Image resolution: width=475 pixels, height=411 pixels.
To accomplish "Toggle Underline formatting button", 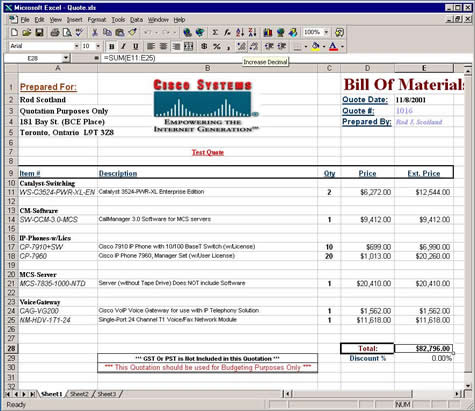I will tap(136, 46).
